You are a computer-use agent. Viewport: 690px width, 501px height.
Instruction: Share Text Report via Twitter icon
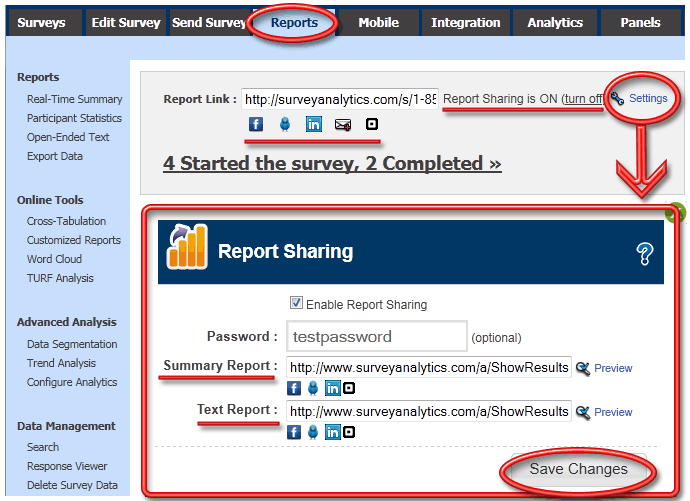coord(313,432)
